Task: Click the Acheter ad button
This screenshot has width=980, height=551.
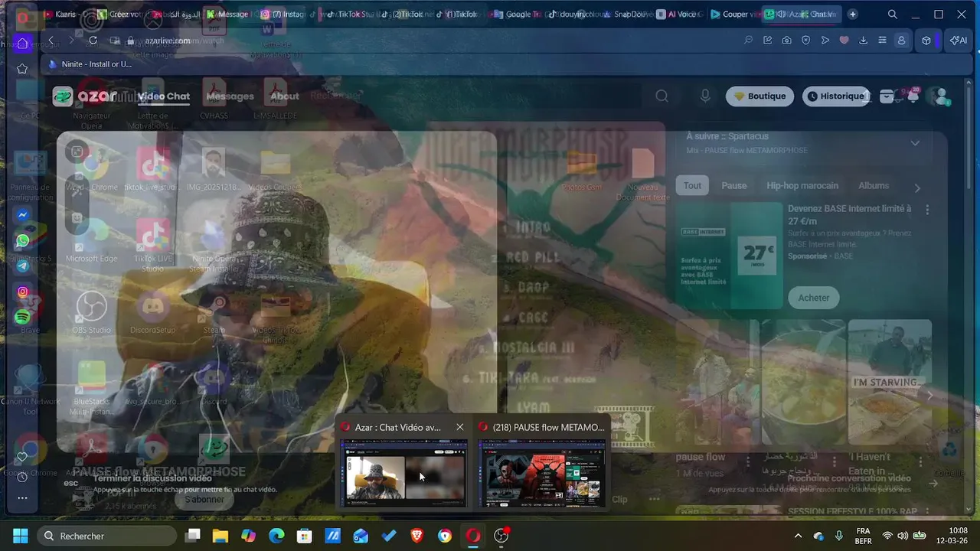Action: pyautogui.click(x=814, y=298)
